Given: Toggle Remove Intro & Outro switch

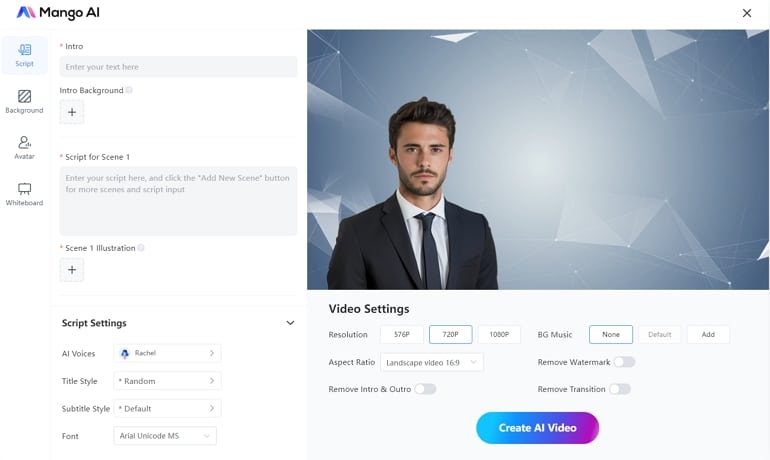Looking at the screenshot, I should [425, 389].
